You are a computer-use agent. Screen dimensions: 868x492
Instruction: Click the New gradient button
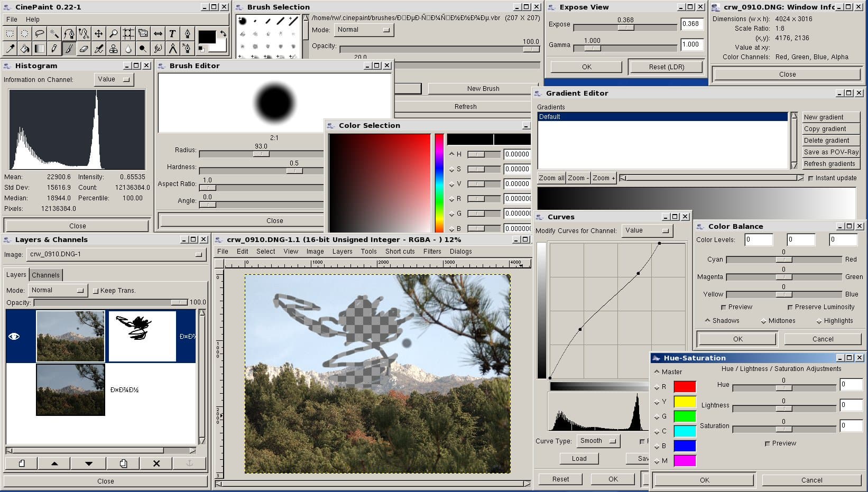pyautogui.click(x=830, y=117)
